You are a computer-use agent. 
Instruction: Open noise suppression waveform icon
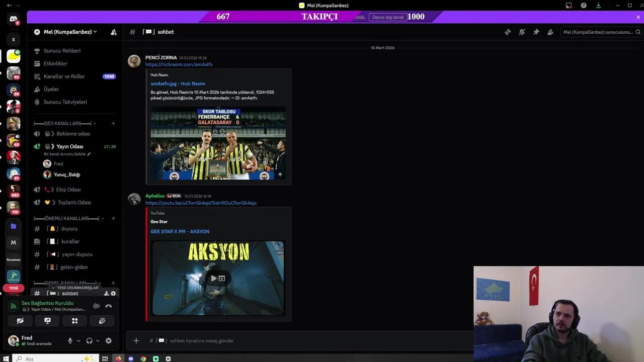tap(96, 306)
